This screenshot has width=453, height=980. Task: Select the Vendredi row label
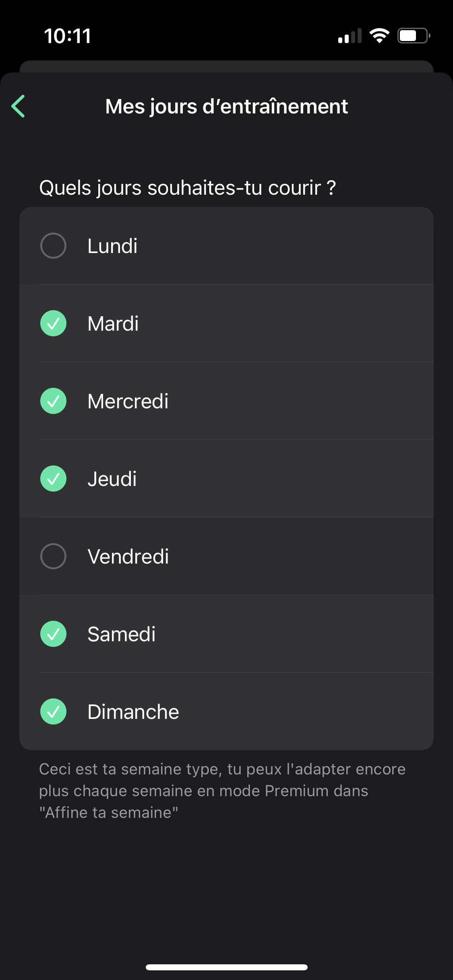(x=128, y=556)
